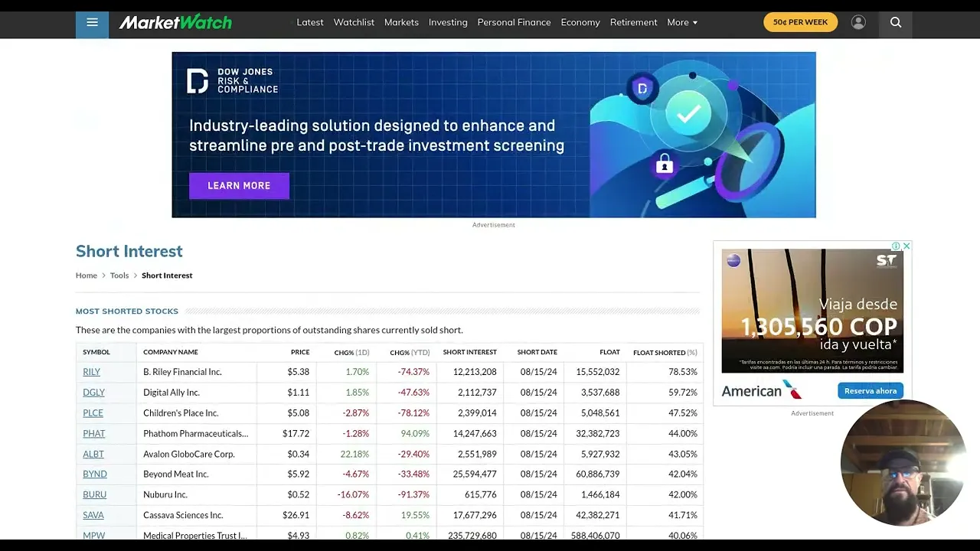Image resolution: width=980 pixels, height=551 pixels.
Task: Click the CHG% (YTD) column header
Action: tap(410, 353)
